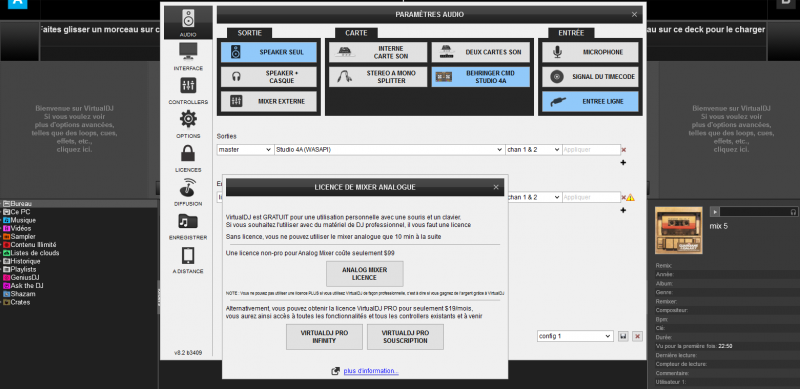Toggle the Microphone input option
The width and height of the screenshot is (800, 389).
click(590, 52)
